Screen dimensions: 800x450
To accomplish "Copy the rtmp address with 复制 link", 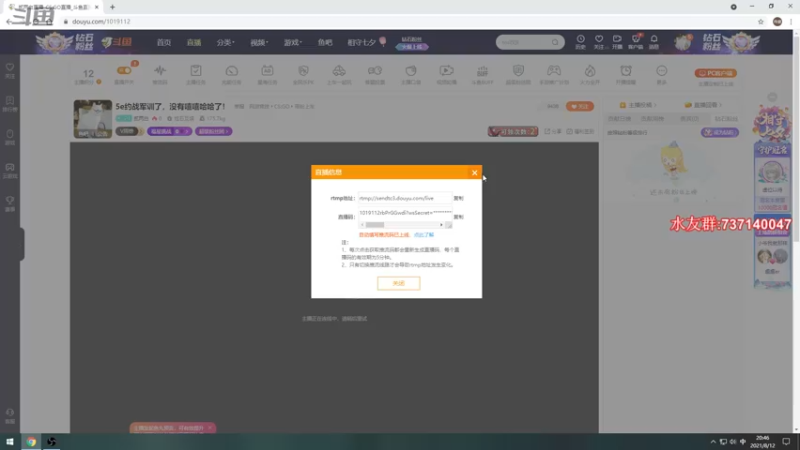I will (x=459, y=198).
